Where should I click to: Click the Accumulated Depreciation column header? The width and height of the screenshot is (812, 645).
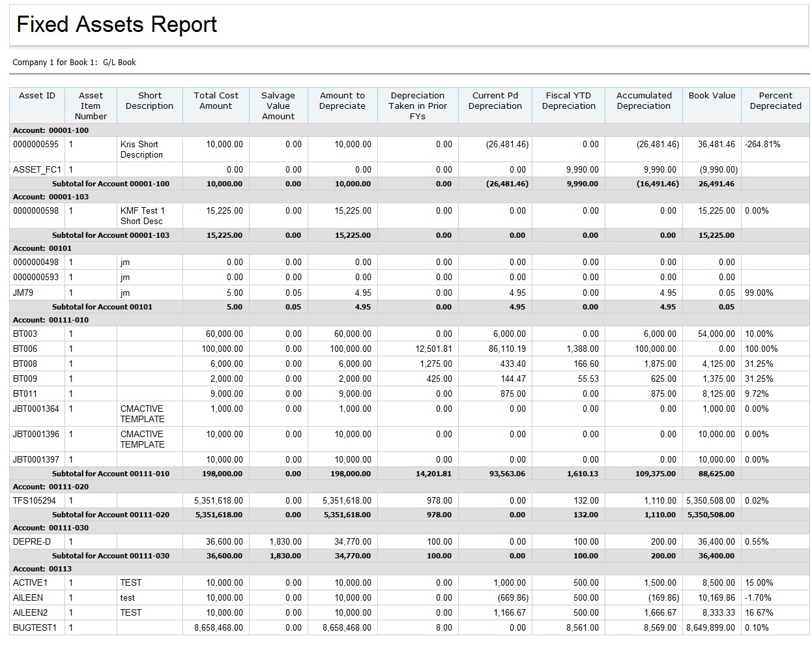(x=643, y=100)
